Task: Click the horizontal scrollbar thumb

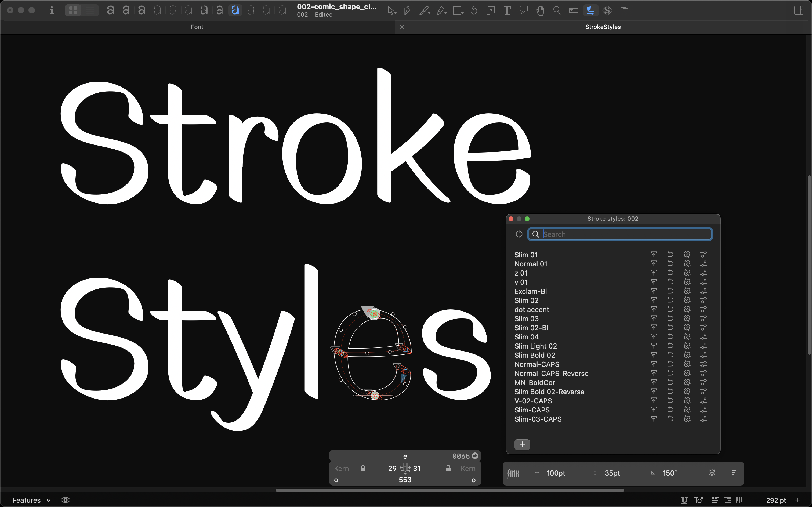Action: point(450,490)
